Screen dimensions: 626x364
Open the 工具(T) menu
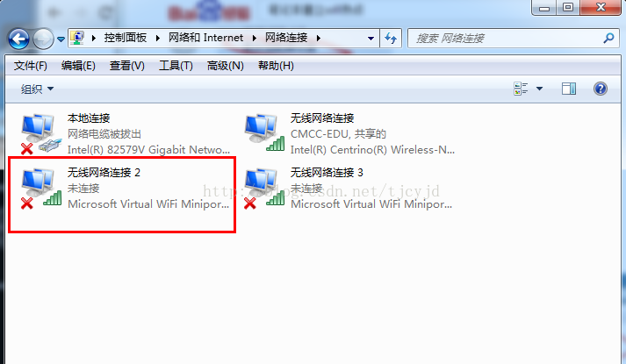[176, 66]
